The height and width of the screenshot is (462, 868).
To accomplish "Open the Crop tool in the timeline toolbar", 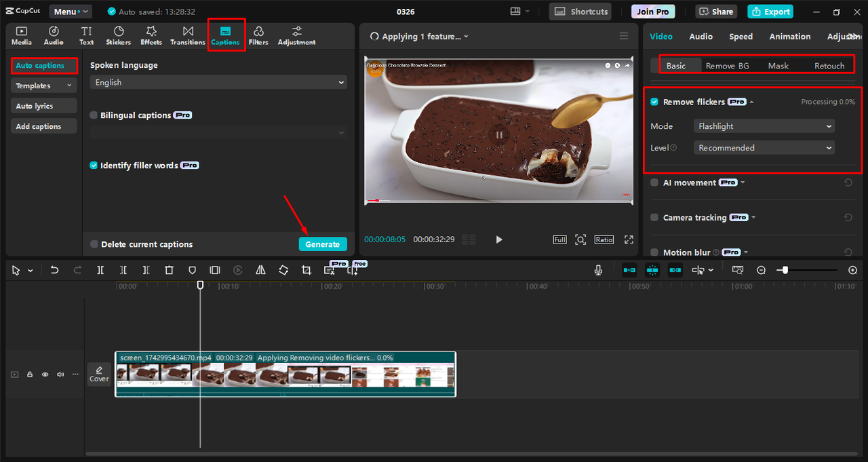I will click(x=306, y=269).
